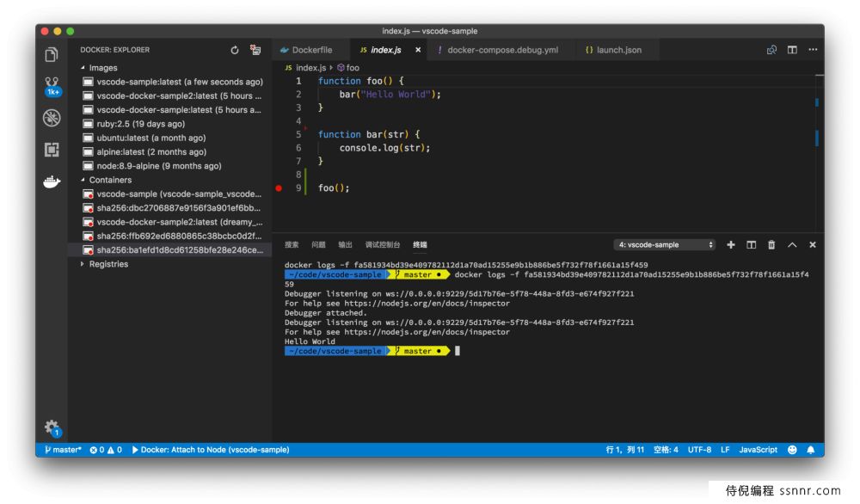This screenshot has height=504, width=860.
Task: Select the ubuntu:latest image
Action: coord(170,138)
